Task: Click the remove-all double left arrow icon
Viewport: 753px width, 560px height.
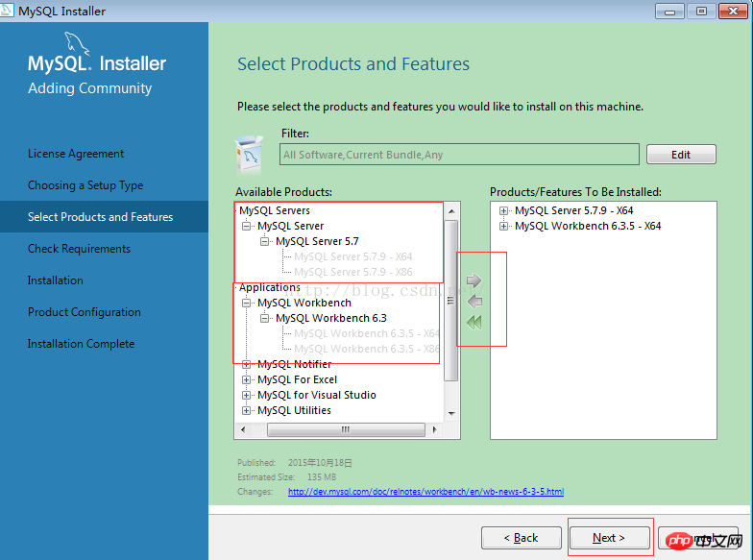Action: pyautogui.click(x=474, y=323)
